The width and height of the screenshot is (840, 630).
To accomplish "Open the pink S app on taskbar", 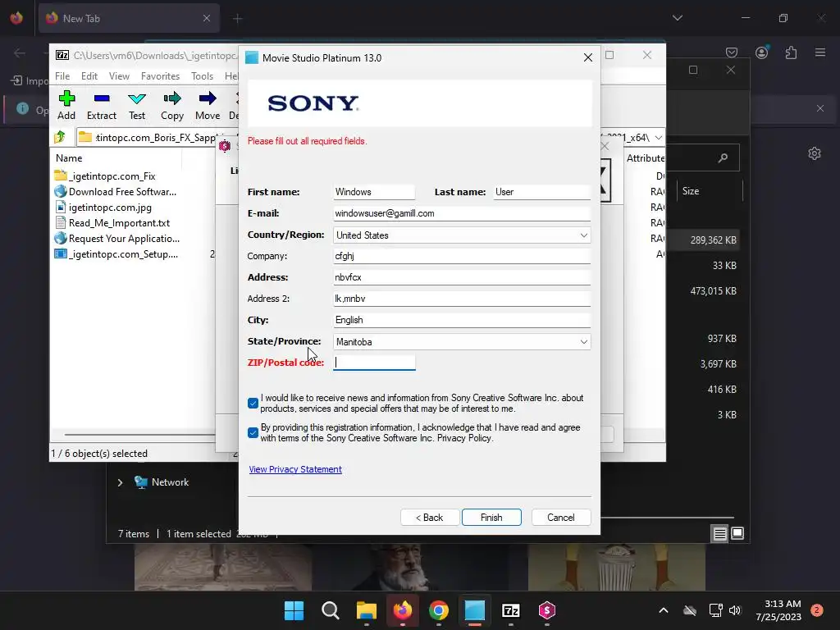I will coord(547,610).
